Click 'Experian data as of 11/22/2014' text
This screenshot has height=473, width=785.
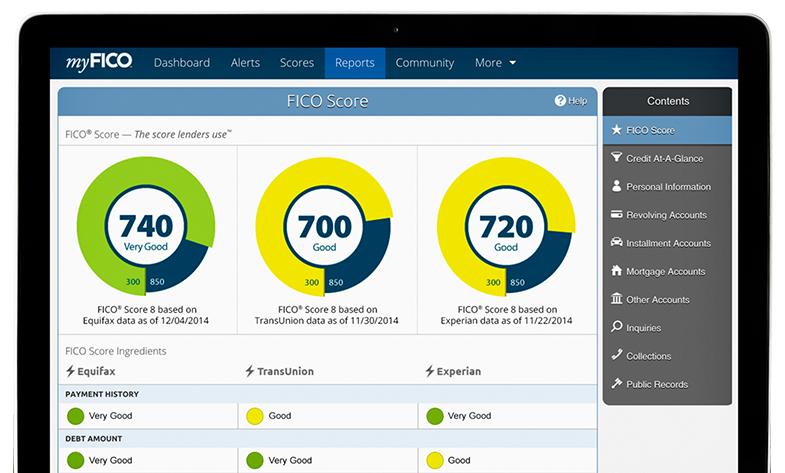(506, 320)
